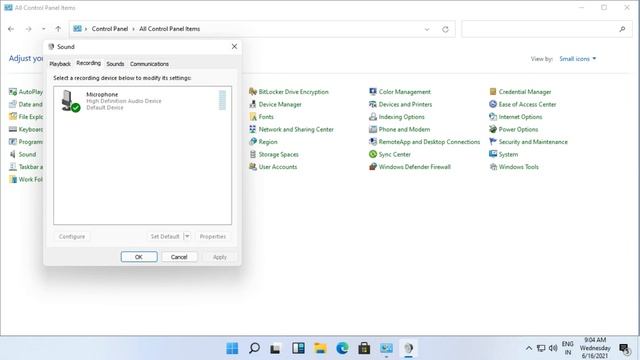Screen dimensions: 640x360
Task: Click the Back navigation arrow
Action: [11, 29]
